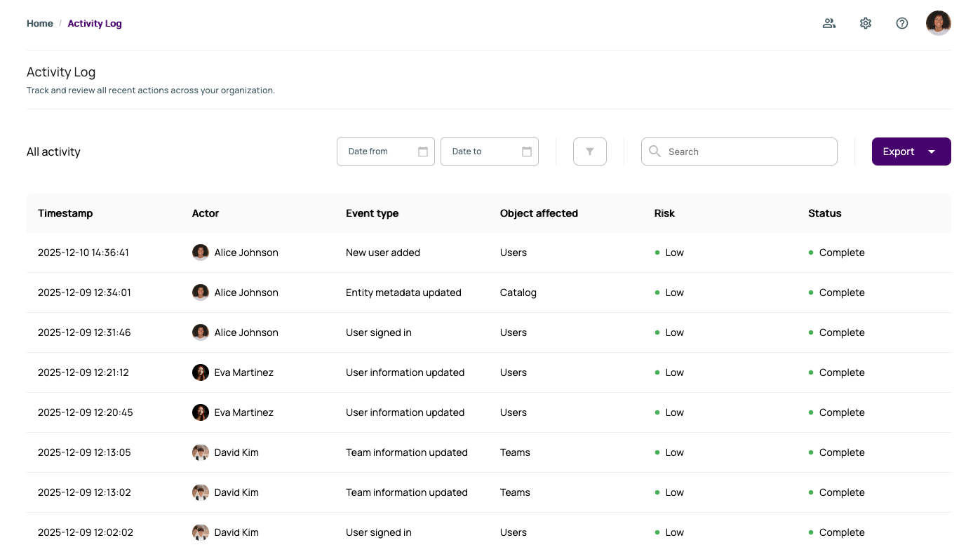Open the Date from picker field
This screenshot has width=980, height=552.
[x=379, y=152]
